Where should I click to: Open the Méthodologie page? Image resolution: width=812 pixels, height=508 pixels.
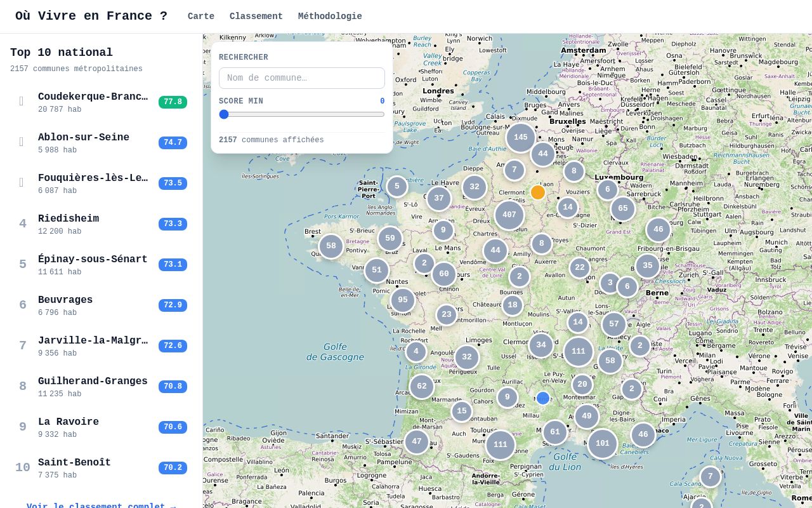[x=330, y=17]
